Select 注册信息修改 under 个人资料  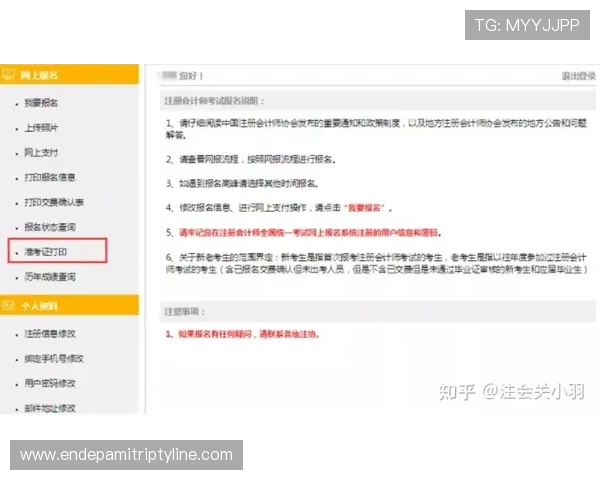click(50, 334)
